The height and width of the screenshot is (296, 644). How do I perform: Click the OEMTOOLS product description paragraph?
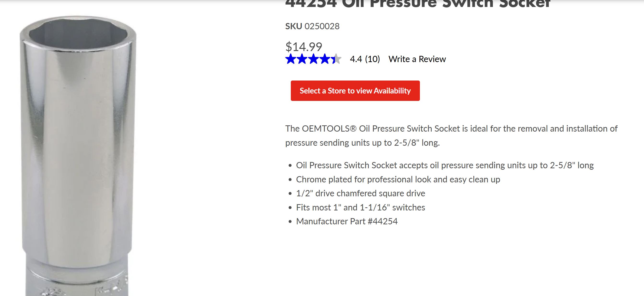click(451, 136)
